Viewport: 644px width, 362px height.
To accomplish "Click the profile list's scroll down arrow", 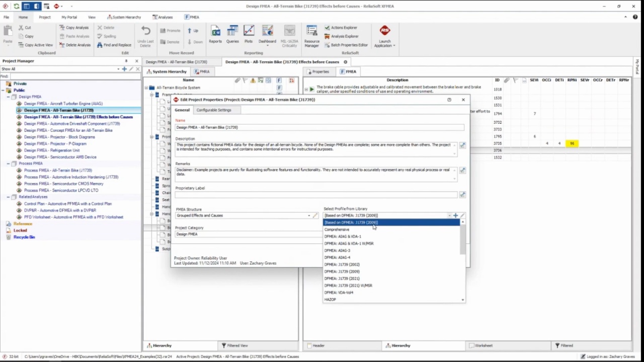I will tap(462, 300).
